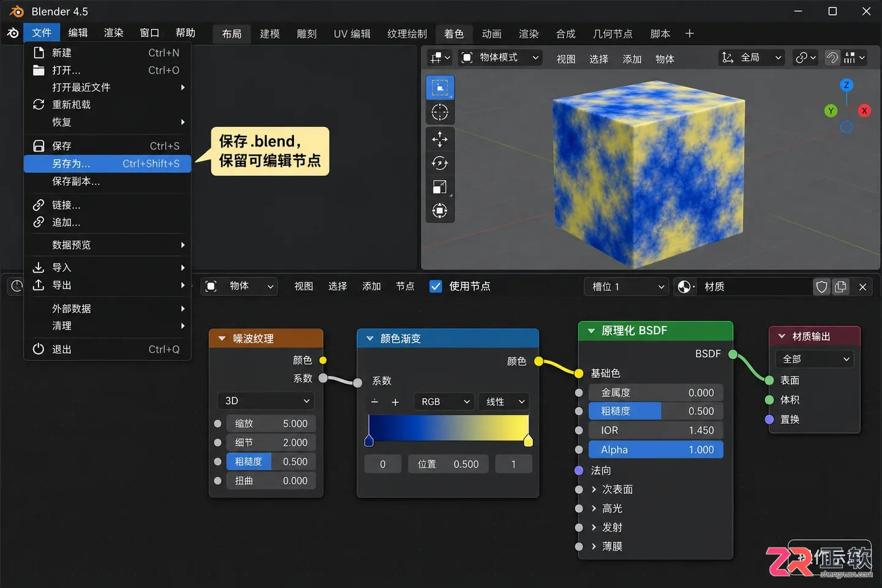Screen dimensions: 882x588
Task: Open the 线性 interpolation dropdown
Action: [x=504, y=402]
